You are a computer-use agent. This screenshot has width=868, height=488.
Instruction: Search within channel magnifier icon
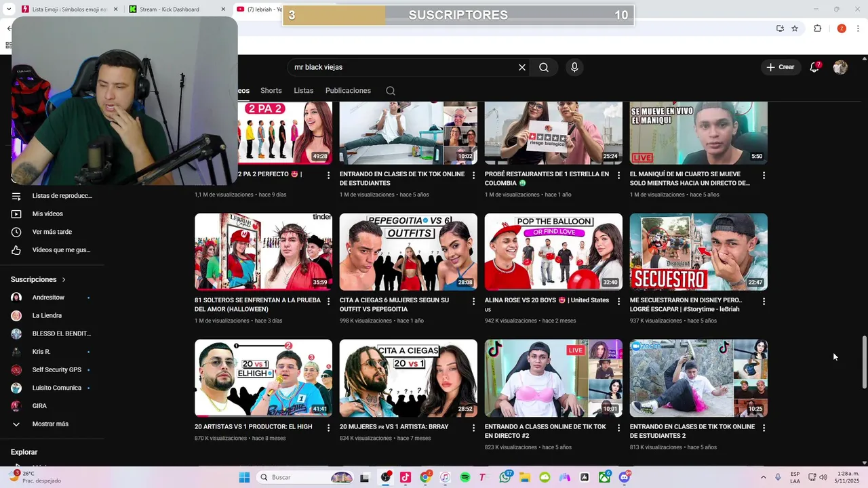tap(391, 91)
